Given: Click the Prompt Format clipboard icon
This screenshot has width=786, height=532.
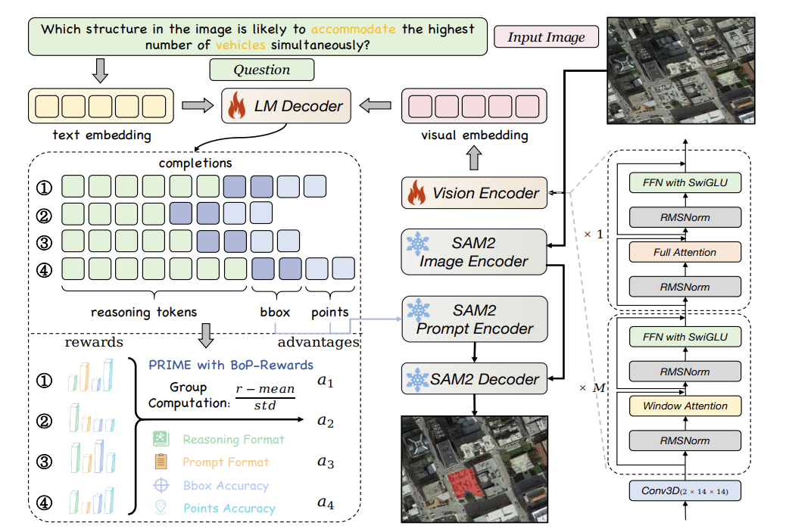Looking at the screenshot, I should click(x=161, y=462).
